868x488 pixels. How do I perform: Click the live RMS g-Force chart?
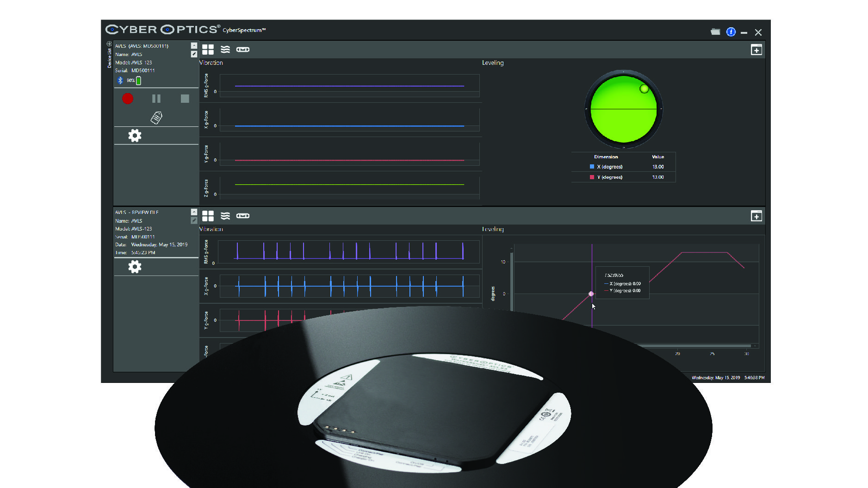point(349,86)
